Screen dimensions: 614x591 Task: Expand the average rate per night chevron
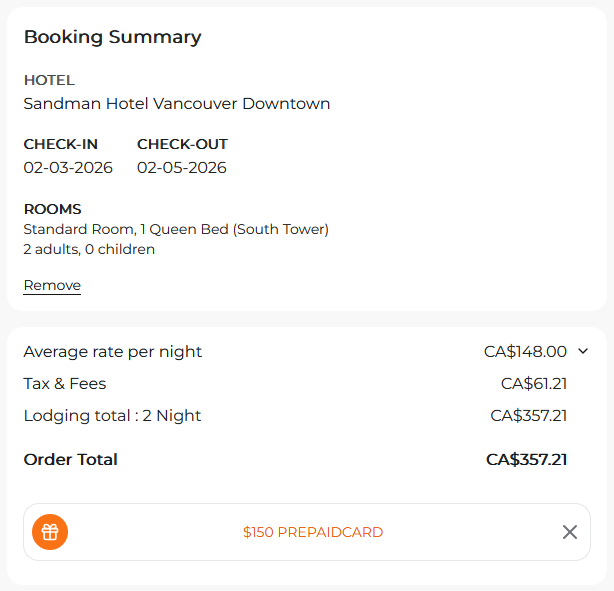tap(583, 351)
